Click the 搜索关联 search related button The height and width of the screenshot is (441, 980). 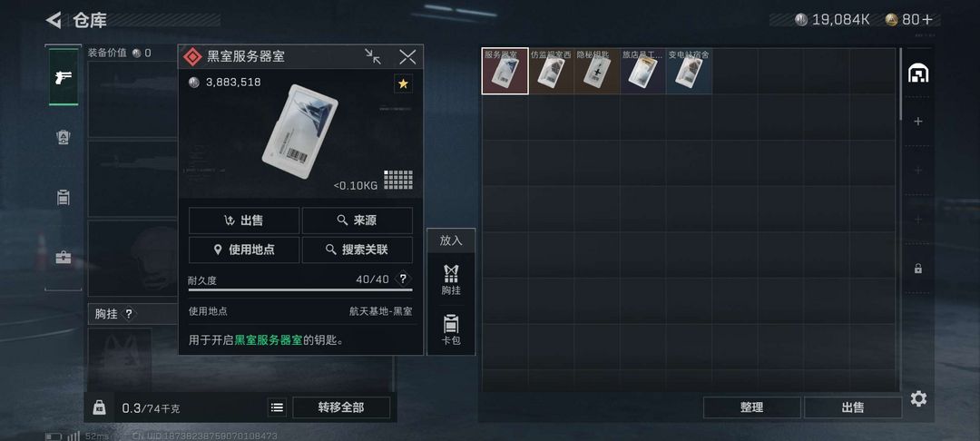click(357, 250)
